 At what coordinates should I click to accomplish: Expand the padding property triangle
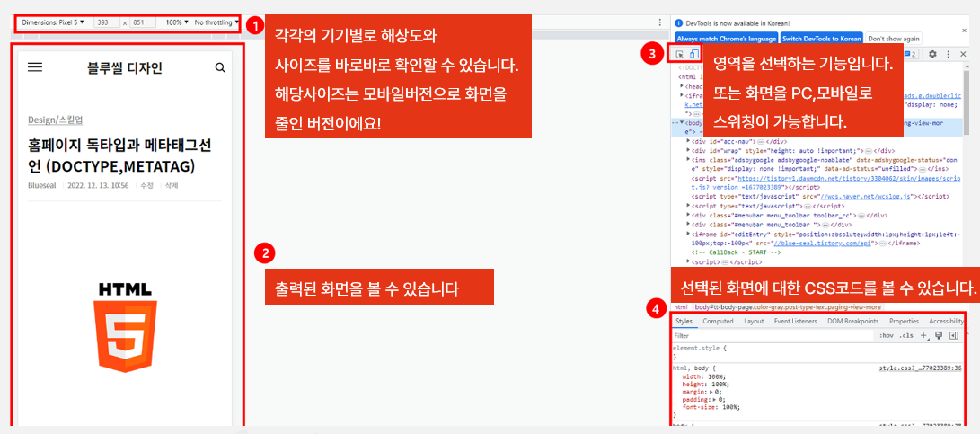coord(714,399)
